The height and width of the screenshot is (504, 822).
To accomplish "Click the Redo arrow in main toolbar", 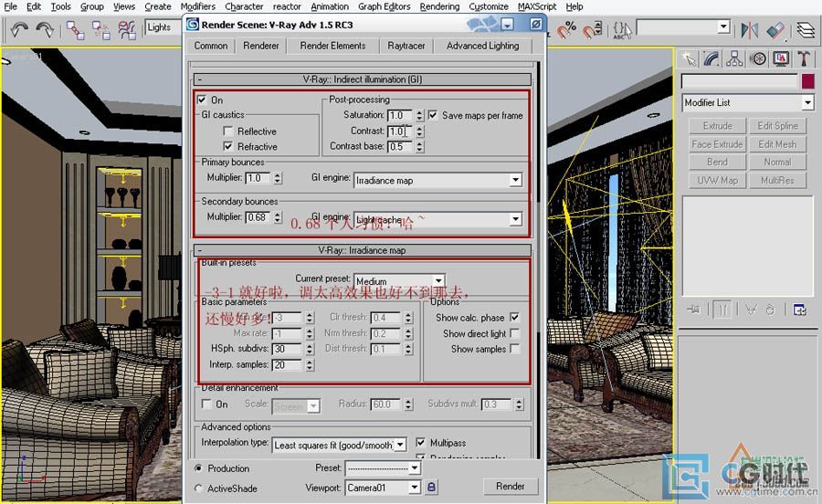I will click(x=45, y=29).
